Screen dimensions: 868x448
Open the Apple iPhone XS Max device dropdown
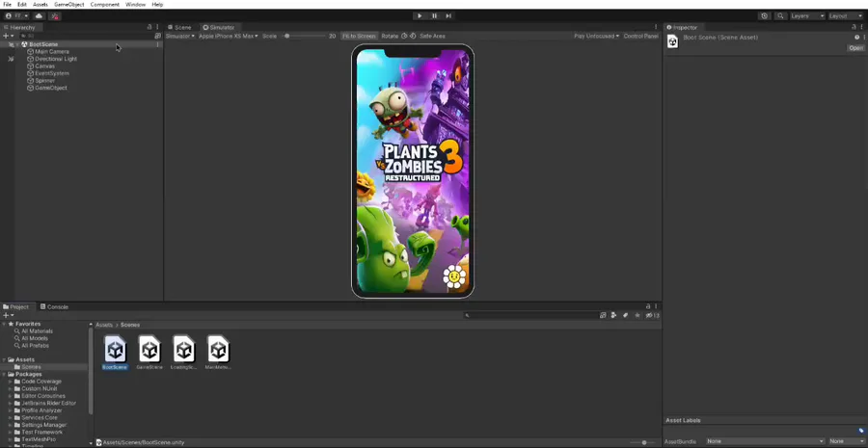pyautogui.click(x=228, y=36)
